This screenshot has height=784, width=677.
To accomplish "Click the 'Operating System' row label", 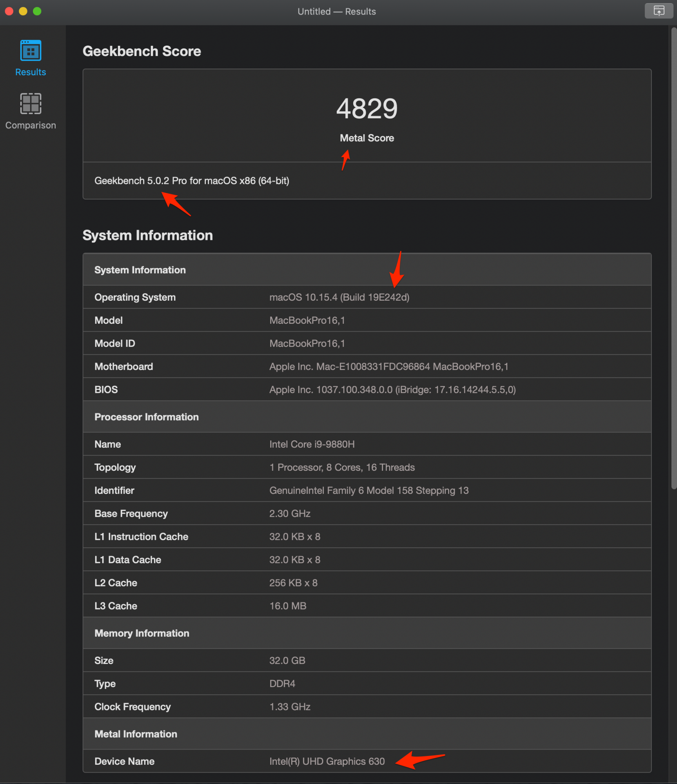I will point(135,297).
